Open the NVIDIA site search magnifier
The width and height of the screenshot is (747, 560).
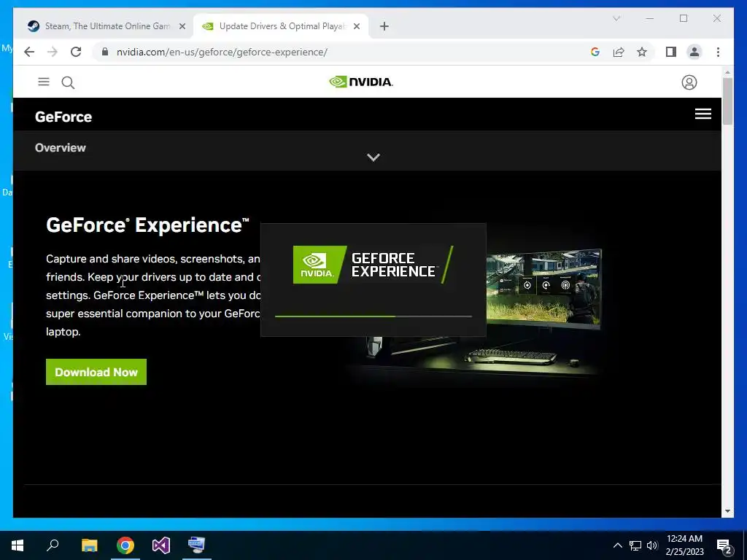click(x=68, y=82)
